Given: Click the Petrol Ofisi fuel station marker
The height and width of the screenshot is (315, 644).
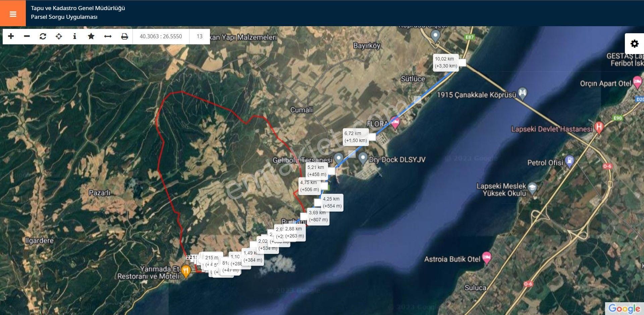Looking at the screenshot, I should 569,162.
